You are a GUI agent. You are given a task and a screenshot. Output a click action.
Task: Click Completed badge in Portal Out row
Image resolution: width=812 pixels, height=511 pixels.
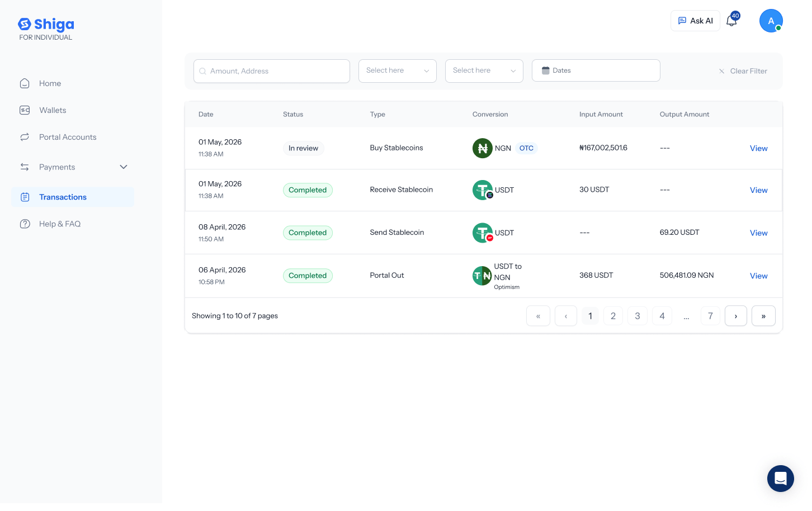[308, 276]
